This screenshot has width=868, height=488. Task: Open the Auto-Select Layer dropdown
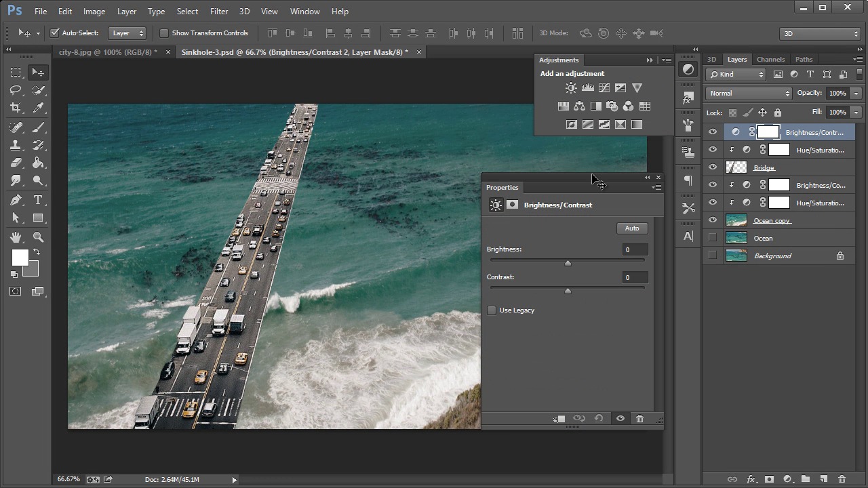pos(127,33)
